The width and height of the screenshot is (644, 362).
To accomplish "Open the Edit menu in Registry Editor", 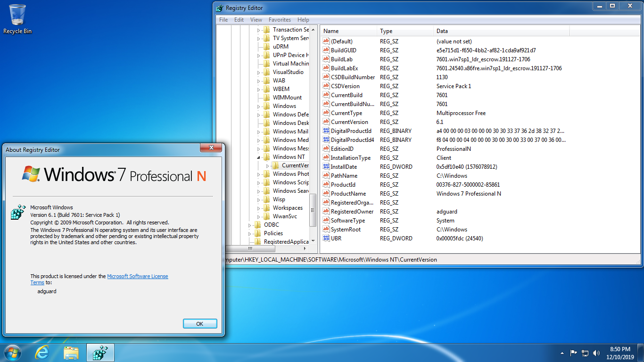I will pos(239,20).
